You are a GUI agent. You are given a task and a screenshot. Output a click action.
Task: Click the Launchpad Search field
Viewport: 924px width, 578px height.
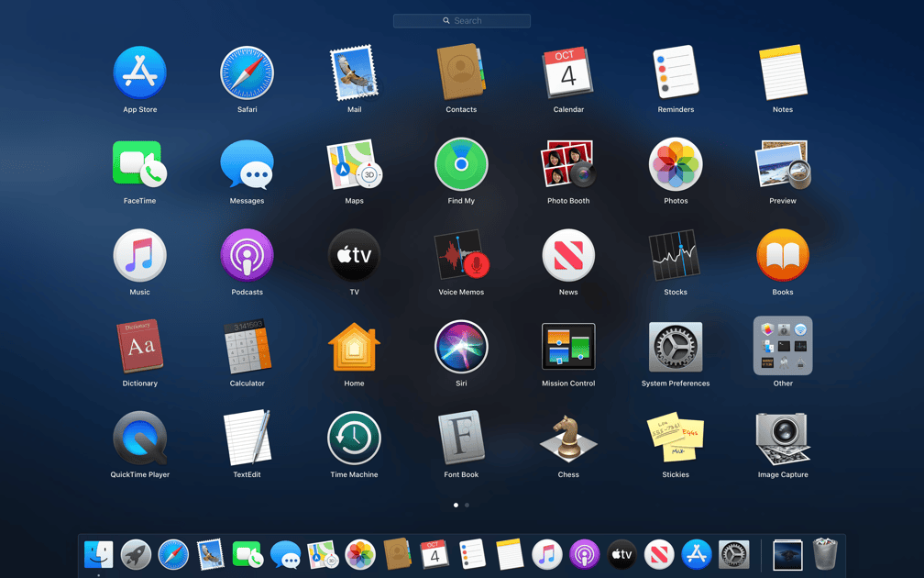tap(462, 20)
